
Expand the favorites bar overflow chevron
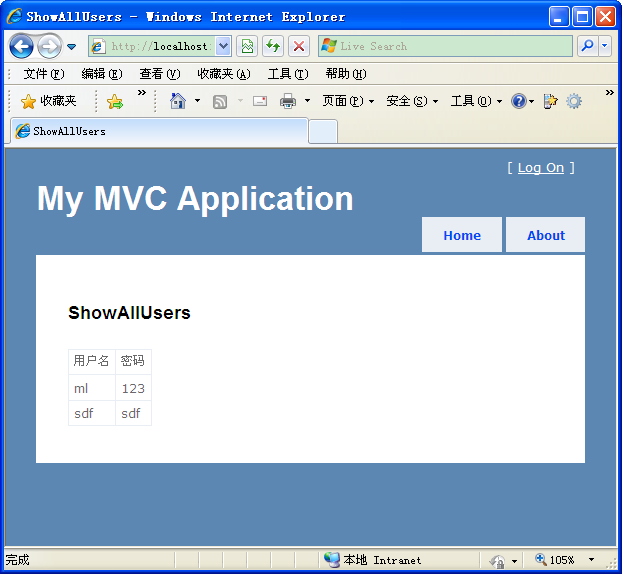click(142, 93)
